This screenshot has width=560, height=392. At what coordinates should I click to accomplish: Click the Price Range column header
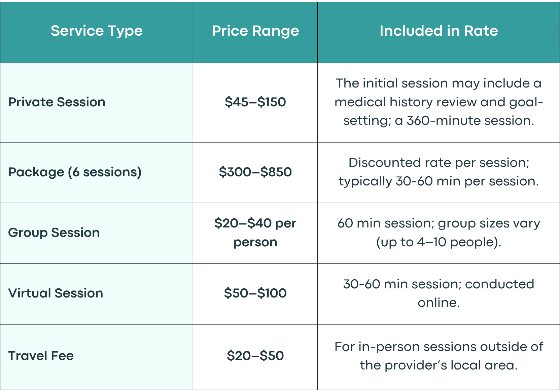255,31
